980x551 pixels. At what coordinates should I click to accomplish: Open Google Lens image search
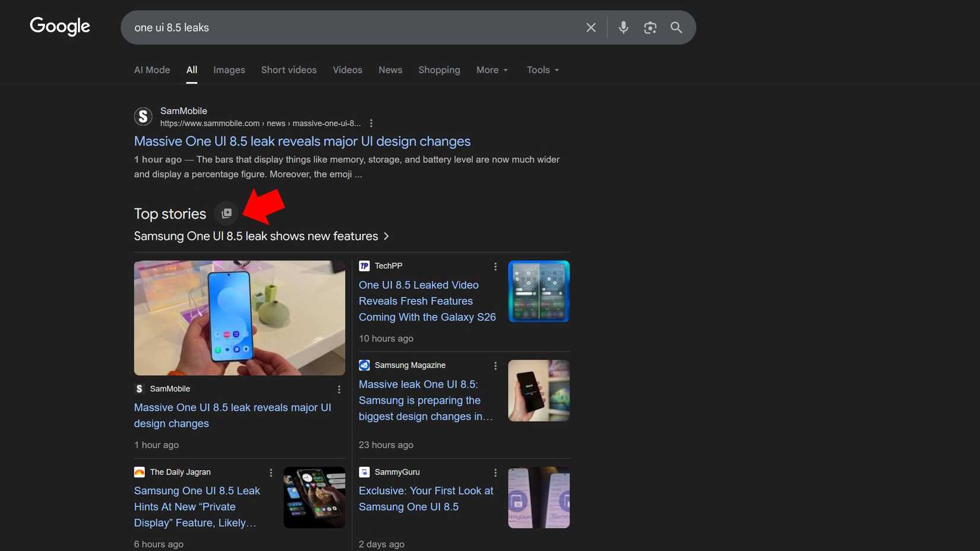pos(650,27)
